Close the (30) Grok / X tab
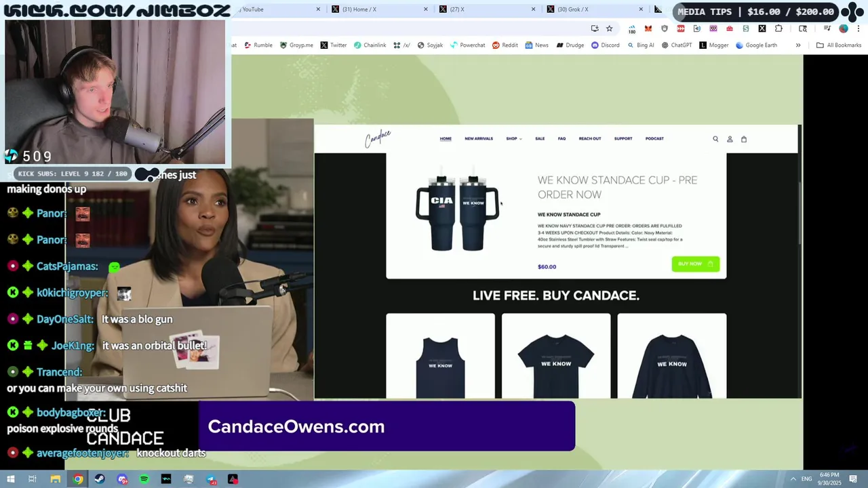Viewport: 868px width, 488px height. click(x=641, y=9)
